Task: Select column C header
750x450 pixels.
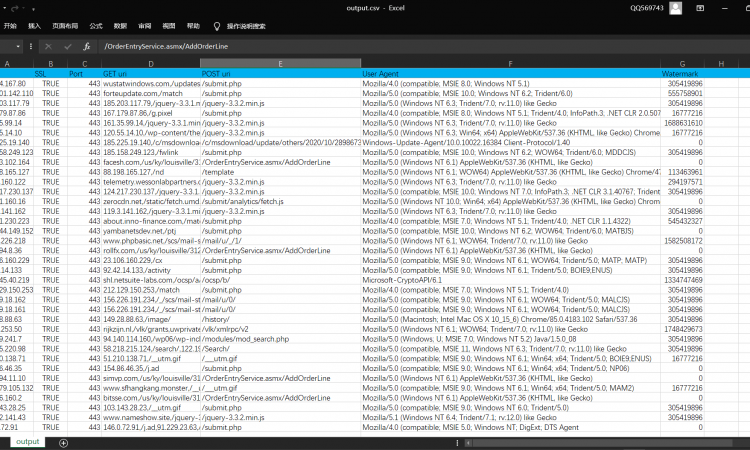Action: 85,64
